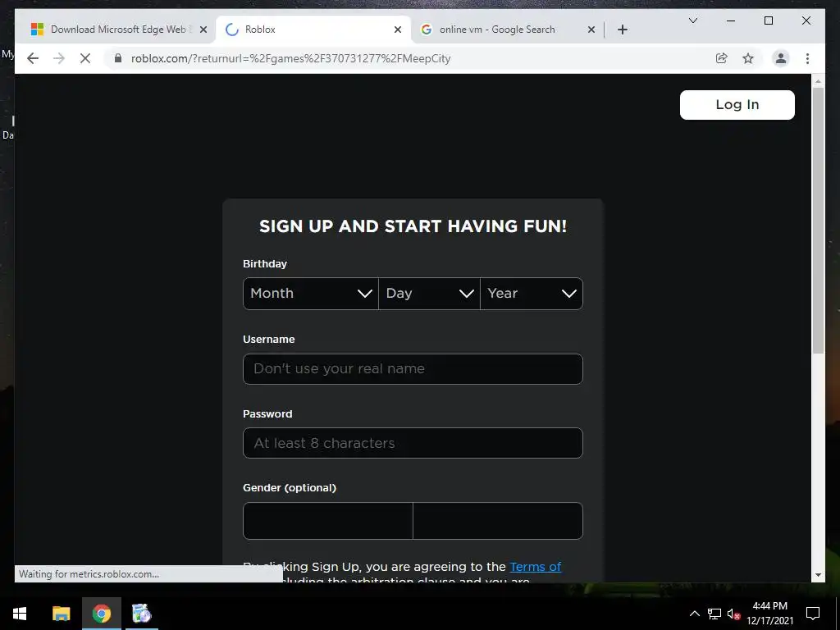The image size is (840, 630).
Task: Stop loading the page with X icon
Action: pos(85,58)
